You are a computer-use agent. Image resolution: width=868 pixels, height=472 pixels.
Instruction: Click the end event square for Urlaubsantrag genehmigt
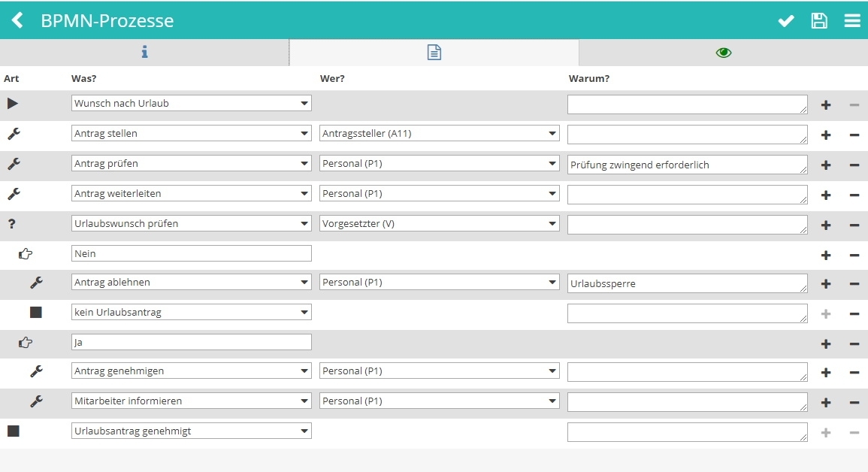click(x=14, y=431)
